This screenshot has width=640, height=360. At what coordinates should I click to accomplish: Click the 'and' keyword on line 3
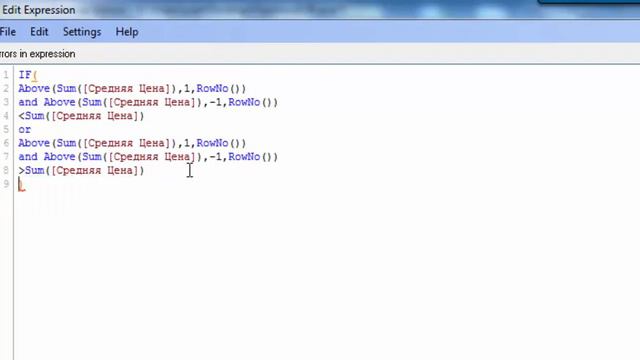point(28,102)
